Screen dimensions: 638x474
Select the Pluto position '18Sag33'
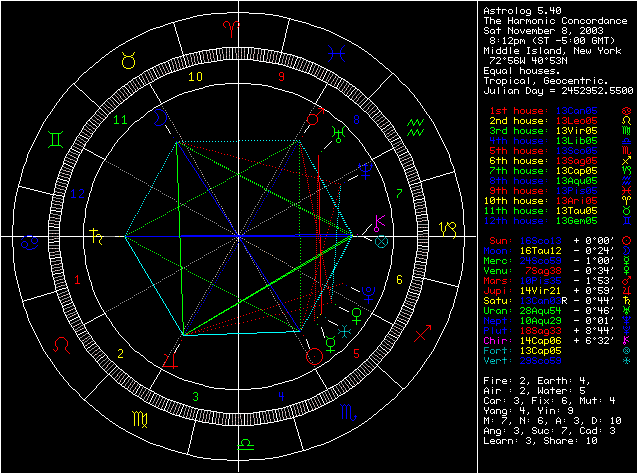[541, 331]
